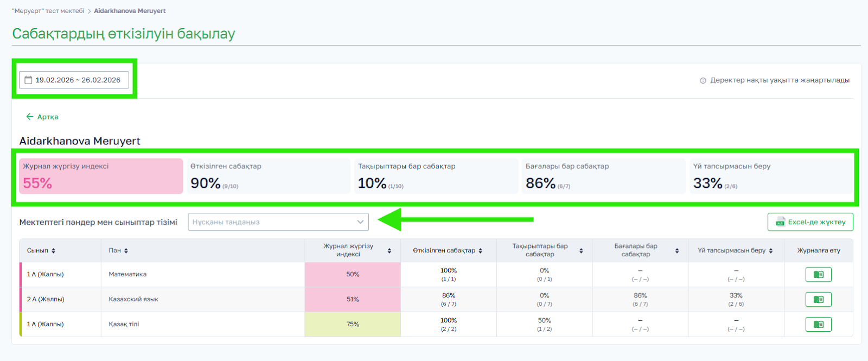868x361 pixels.
Task: Sort table by Сынып column
Action: click(x=53, y=251)
